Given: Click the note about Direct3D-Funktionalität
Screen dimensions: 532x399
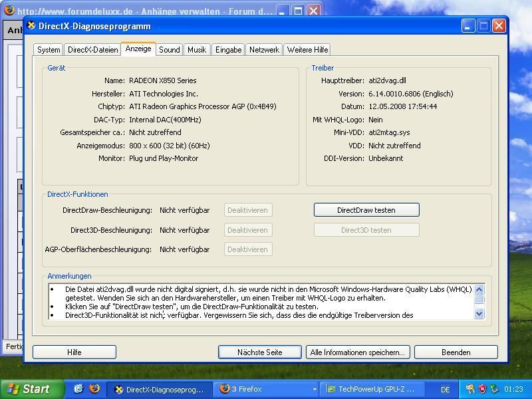Looking at the screenshot, I should click(239, 315).
